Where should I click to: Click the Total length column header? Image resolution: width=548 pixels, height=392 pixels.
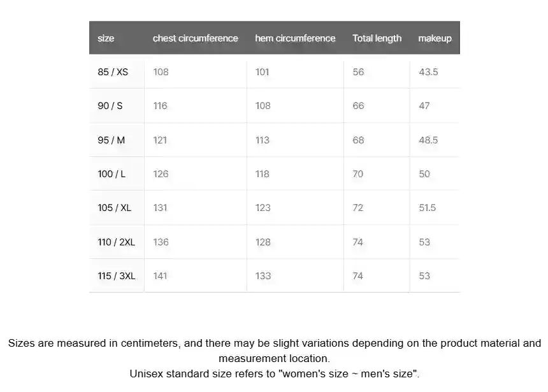377,38
